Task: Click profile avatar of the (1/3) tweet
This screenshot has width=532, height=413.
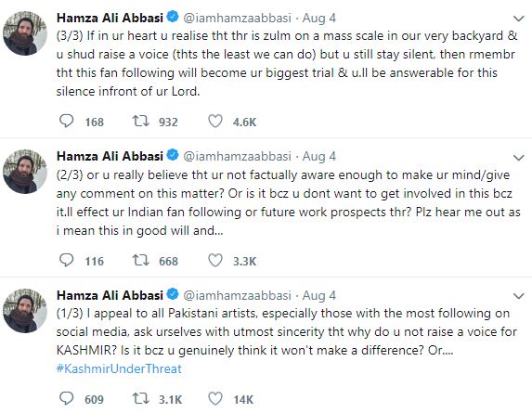Action: (x=25, y=311)
